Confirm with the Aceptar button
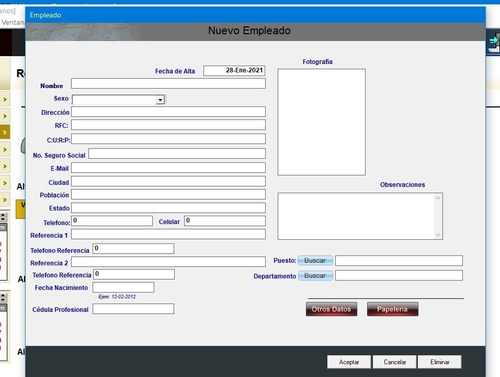 (x=349, y=362)
